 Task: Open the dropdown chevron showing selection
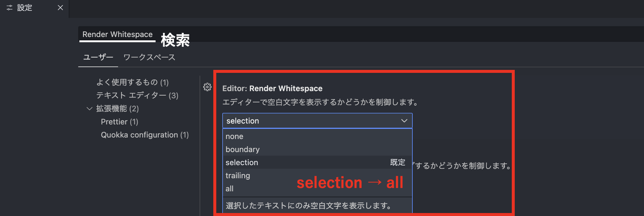404,120
